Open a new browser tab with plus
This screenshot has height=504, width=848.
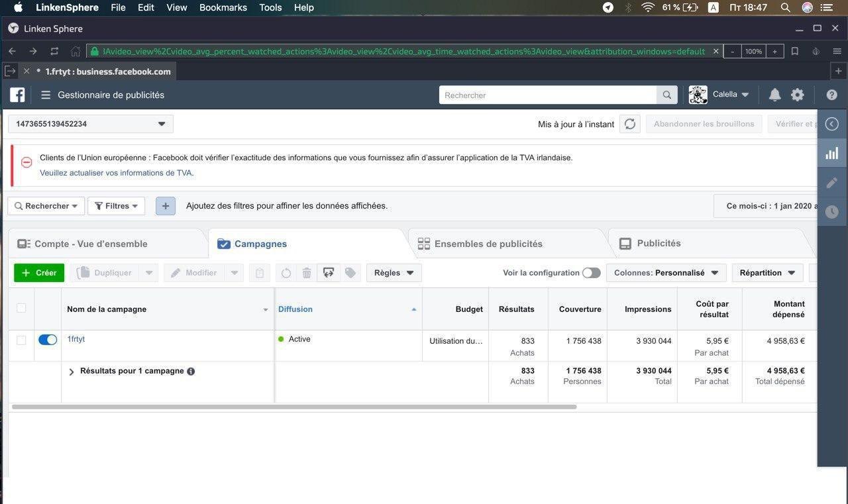[838, 71]
